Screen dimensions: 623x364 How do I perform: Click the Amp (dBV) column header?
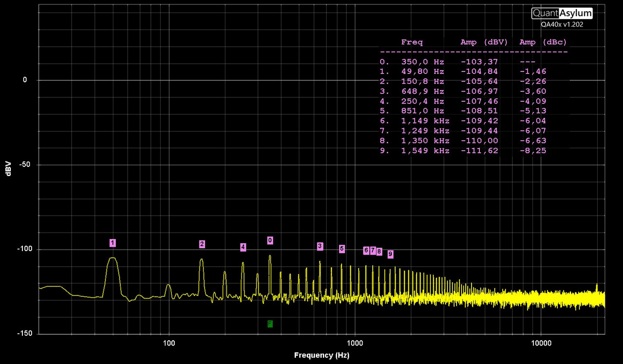[x=484, y=42]
